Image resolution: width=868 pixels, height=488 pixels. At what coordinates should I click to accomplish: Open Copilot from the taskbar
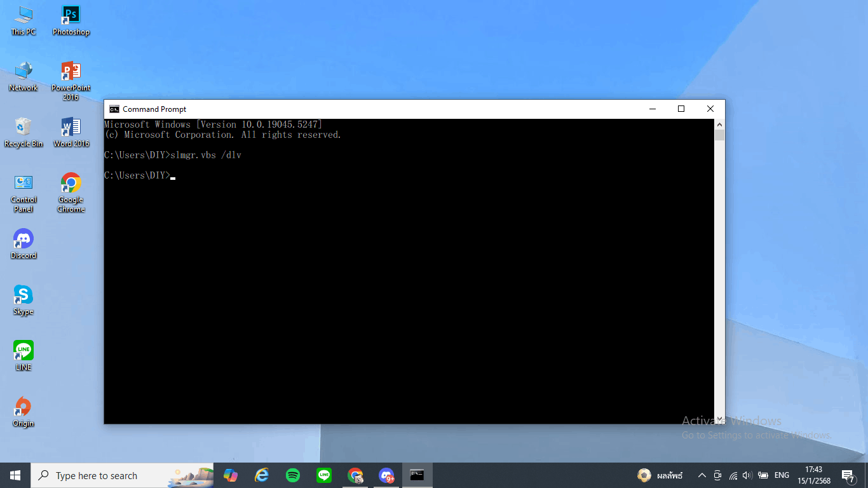point(230,475)
